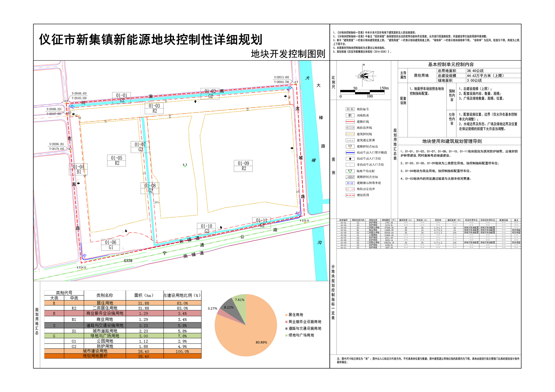Click the 城市道路用地 cell in the land summary table
Viewport: 555px width, 392px height.
(105, 331)
